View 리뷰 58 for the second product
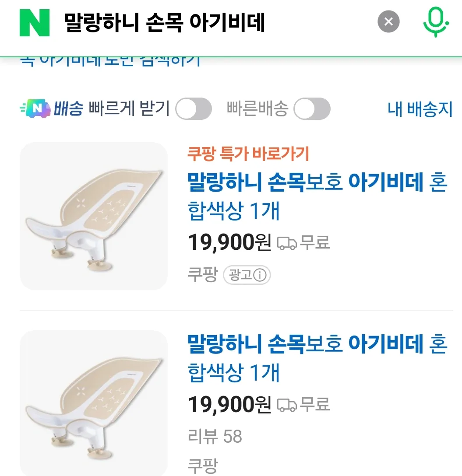 (215, 436)
